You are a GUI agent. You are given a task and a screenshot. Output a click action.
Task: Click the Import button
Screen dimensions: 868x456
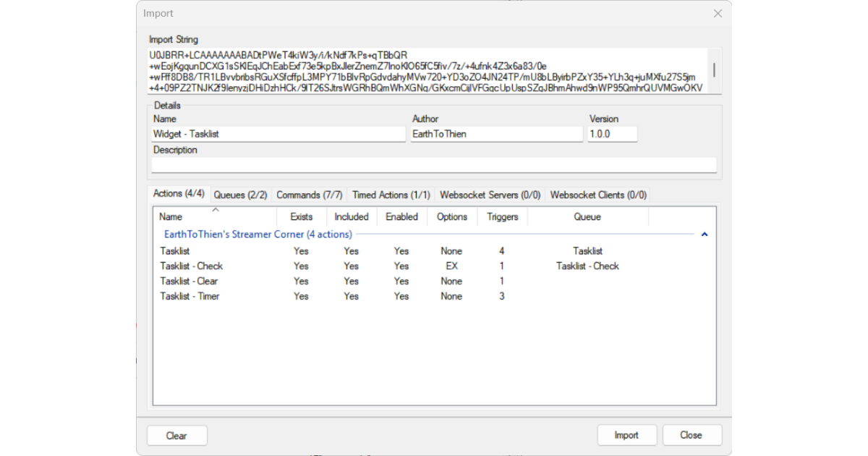[x=626, y=435]
